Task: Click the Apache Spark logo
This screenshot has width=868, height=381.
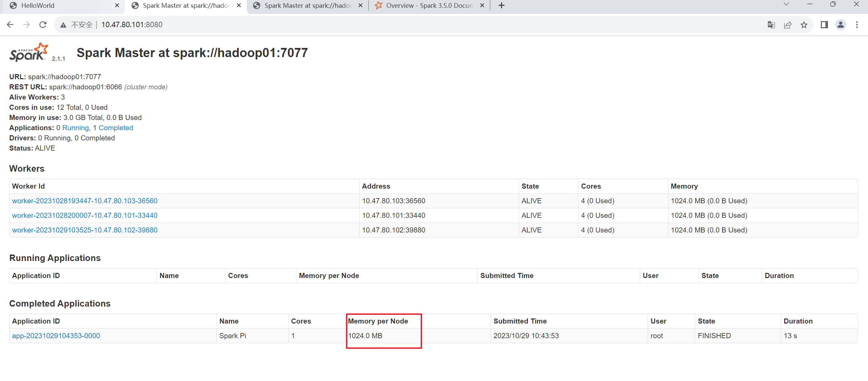Action: pyautogui.click(x=29, y=52)
